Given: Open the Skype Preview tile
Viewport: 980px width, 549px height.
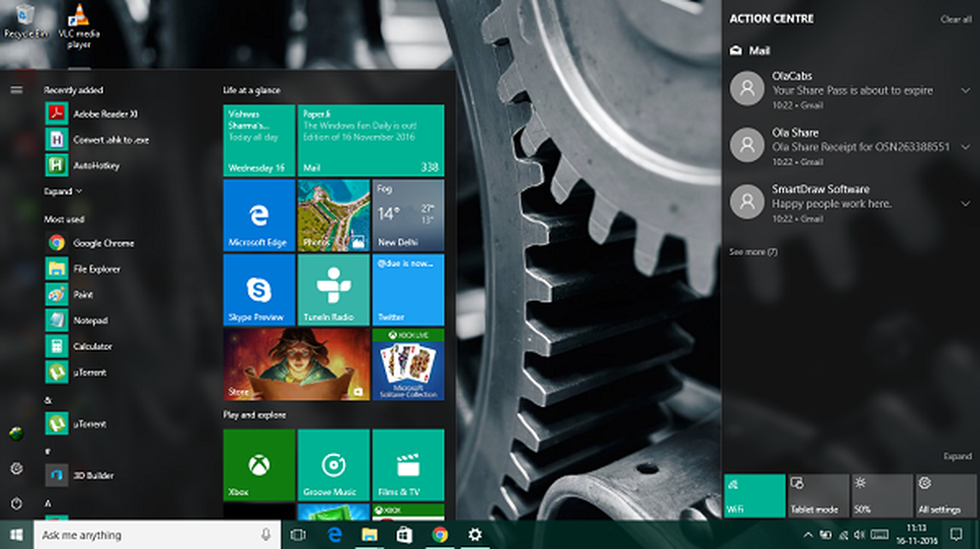Looking at the screenshot, I should (259, 290).
